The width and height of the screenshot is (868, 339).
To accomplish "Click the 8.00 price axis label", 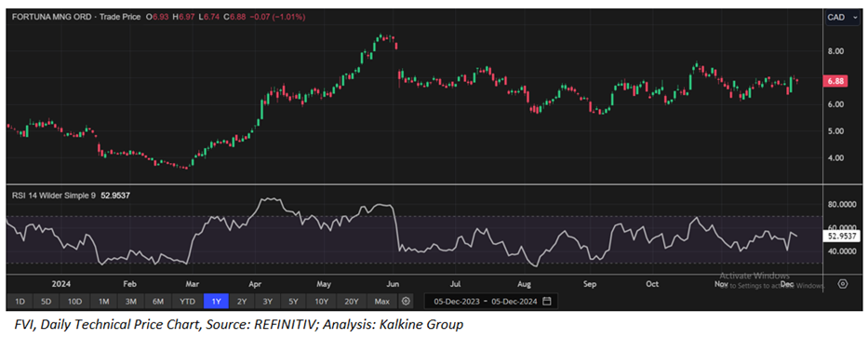I will pos(835,51).
